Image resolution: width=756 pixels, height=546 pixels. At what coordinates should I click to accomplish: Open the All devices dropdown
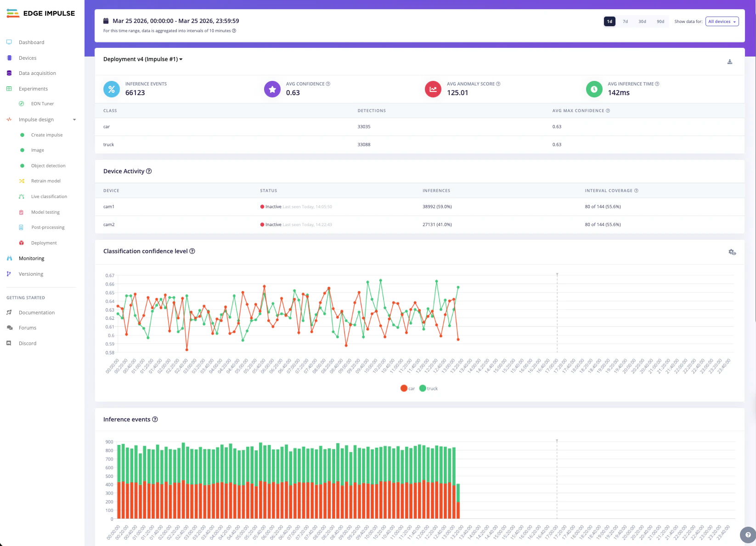[x=722, y=22]
